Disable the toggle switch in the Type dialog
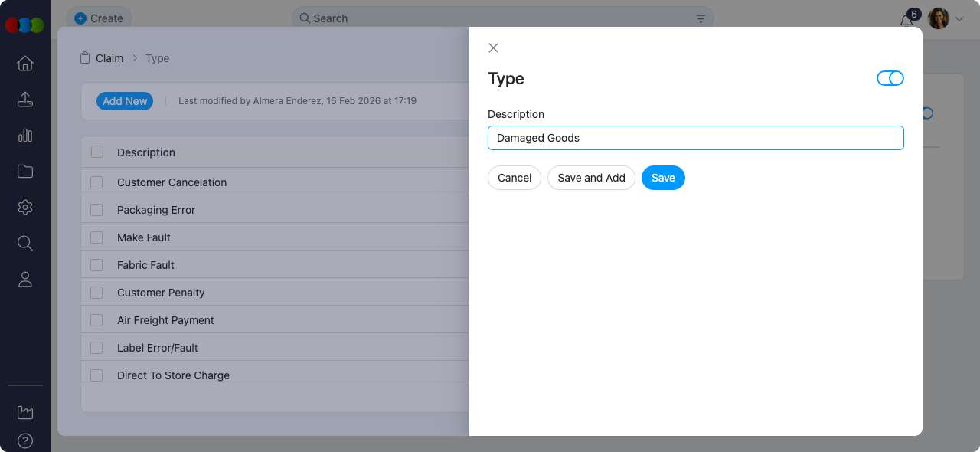This screenshot has height=452, width=980. [890, 77]
